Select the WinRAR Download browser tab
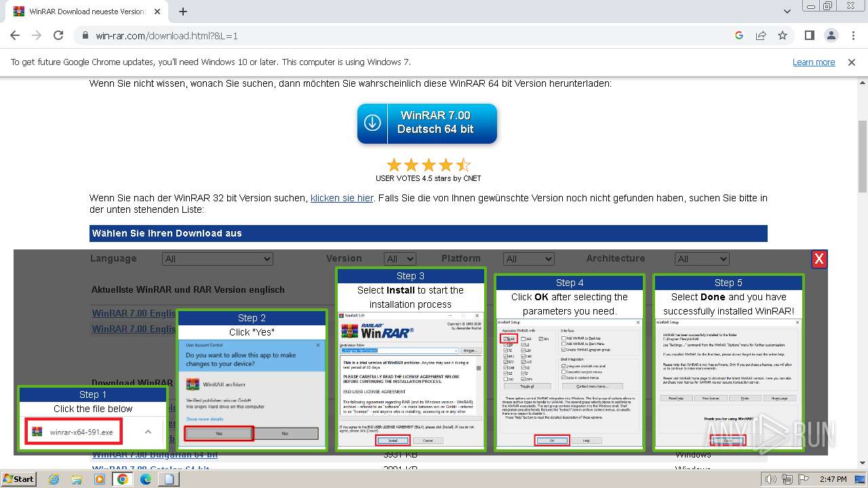 tap(87, 12)
